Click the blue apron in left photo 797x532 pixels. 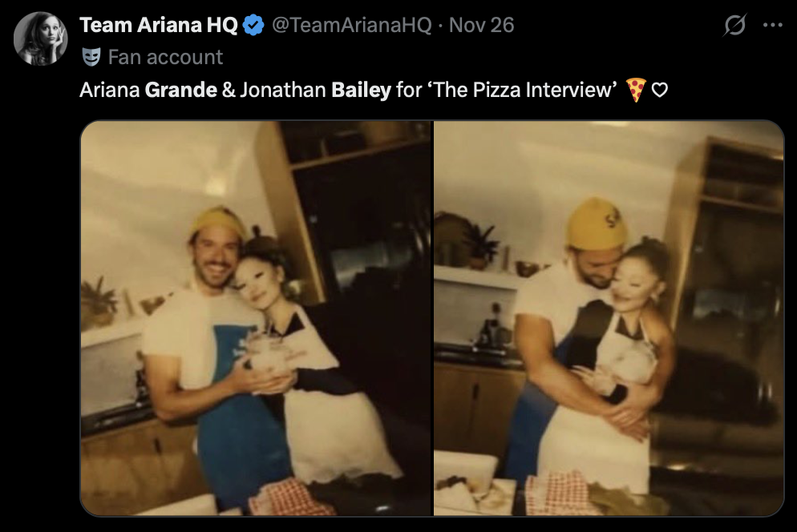pyautogui.click(x=240, y=417)
